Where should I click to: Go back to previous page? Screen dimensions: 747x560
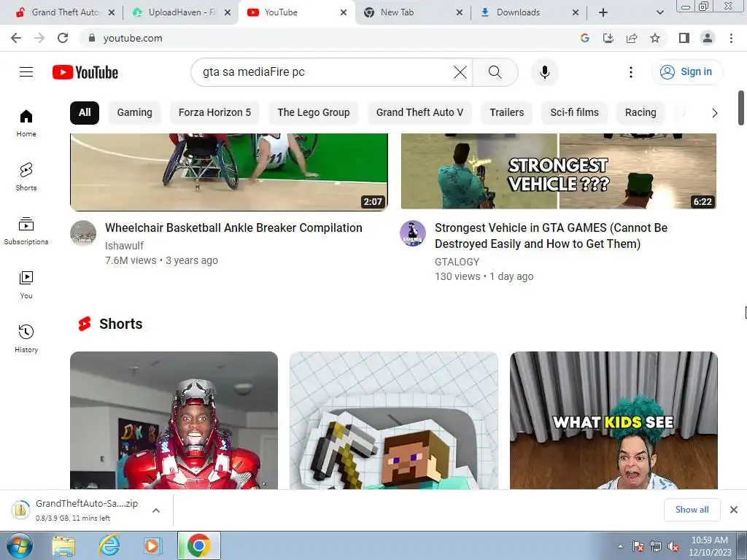pyautogui.click(x=16, y=38)
